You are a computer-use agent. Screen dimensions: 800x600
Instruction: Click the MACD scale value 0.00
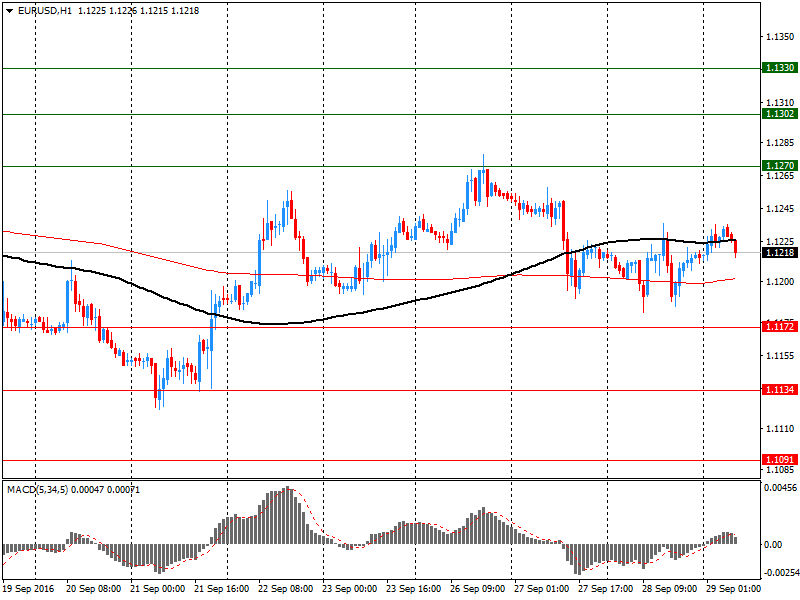point(773,545)
